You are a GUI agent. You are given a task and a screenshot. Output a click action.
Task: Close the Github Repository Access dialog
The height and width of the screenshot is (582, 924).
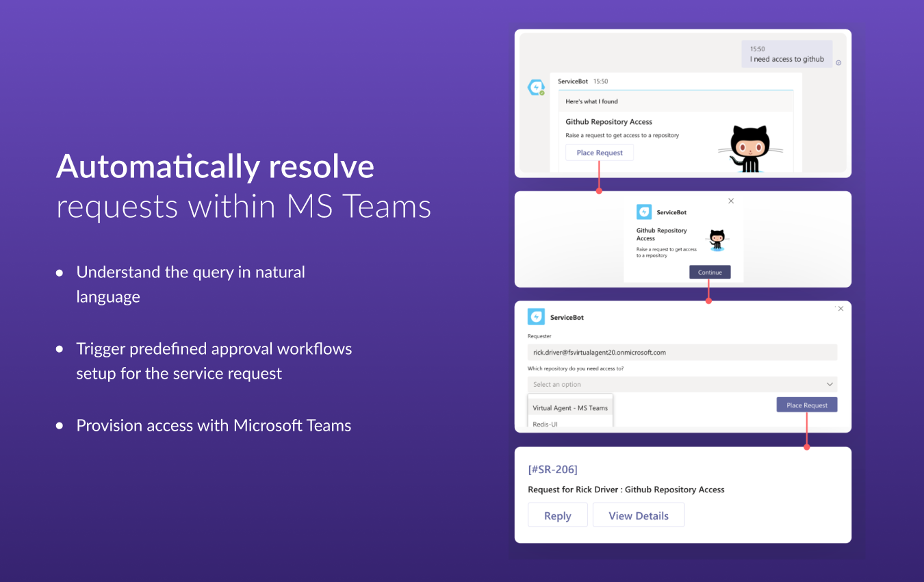[x=731, y=201]
